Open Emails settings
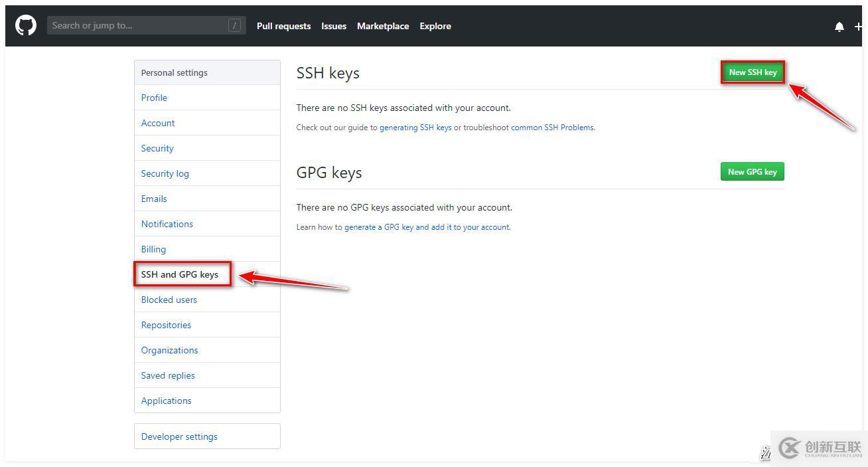Screen dimensions: 868x467 pos(207,199)
